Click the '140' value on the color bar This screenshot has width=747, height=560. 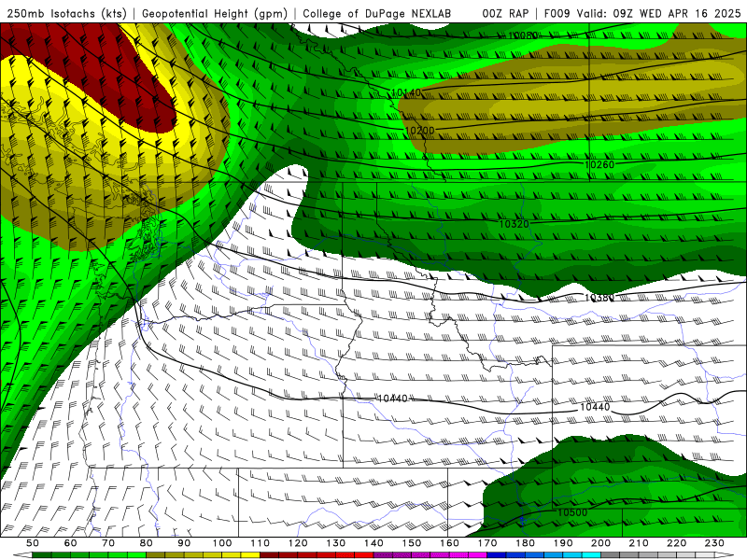click(374, 543)
